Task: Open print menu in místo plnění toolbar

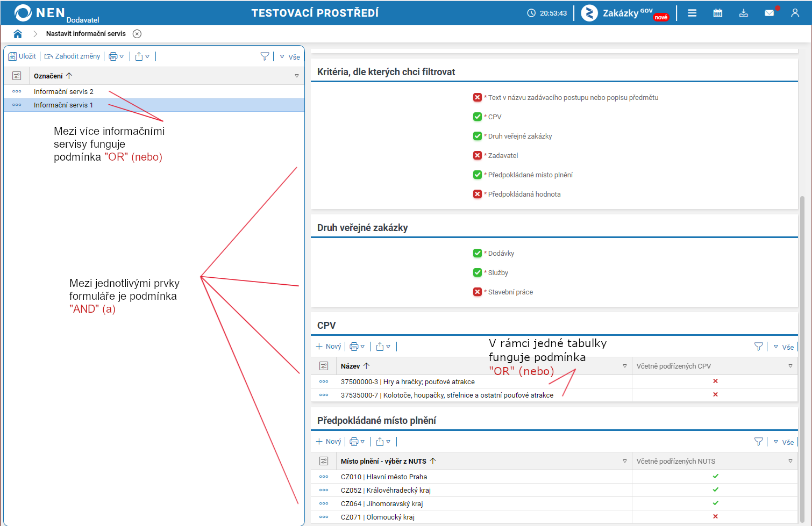Action: 357,442
